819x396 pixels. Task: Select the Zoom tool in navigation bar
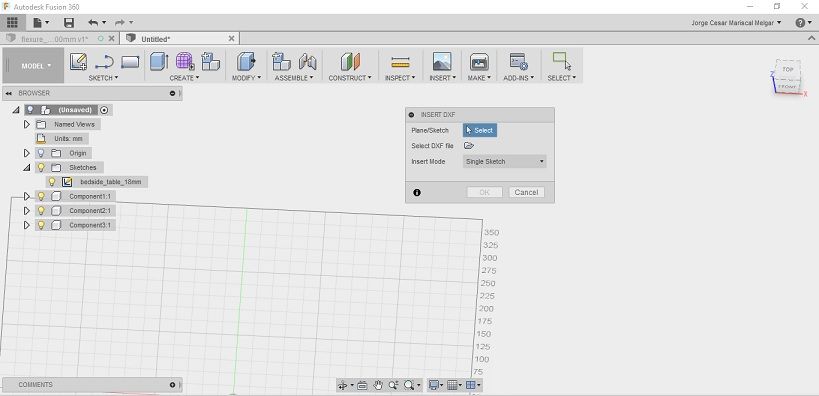coord(393,386)
